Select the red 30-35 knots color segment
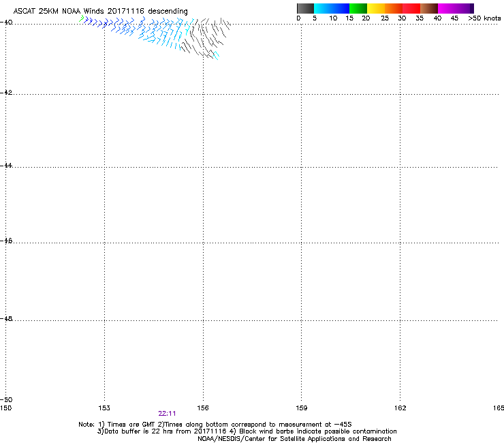 [411, 8]
